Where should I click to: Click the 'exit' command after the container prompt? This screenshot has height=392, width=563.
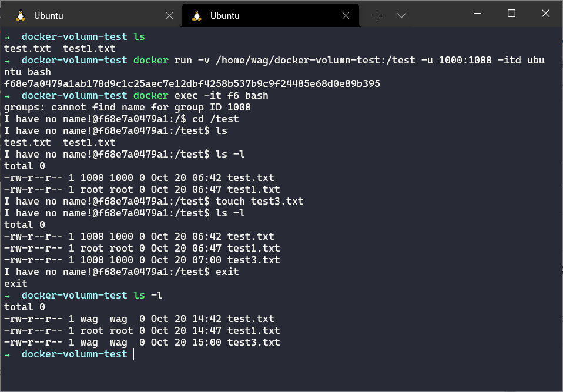227,272
